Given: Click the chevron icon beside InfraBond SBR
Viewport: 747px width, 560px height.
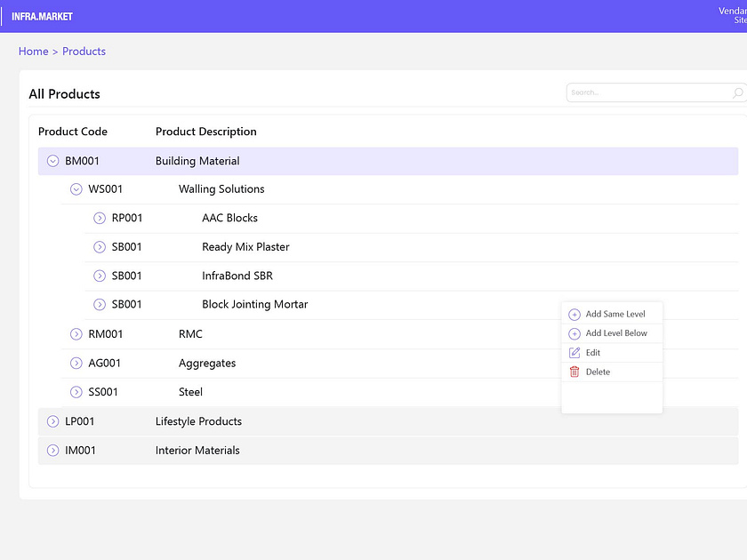Looking at the screenshot, I should 99,276.
